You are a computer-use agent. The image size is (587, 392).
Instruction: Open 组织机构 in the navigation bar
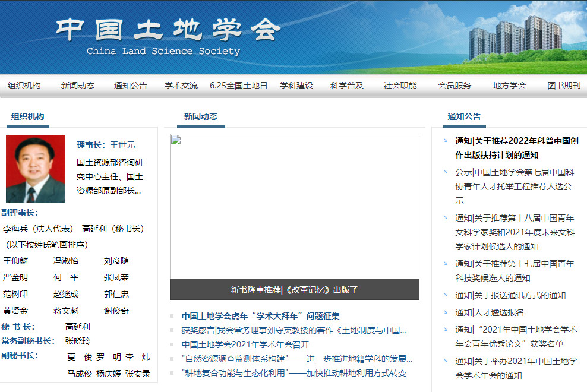click(x=24, y=86)
